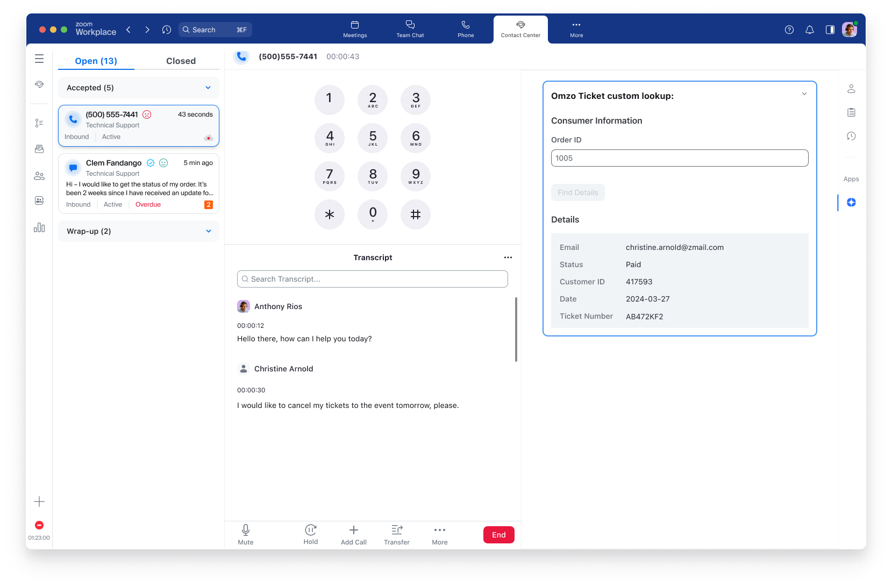This screenshot has height=588, width=892.
Task: Open the Transfer call option
Action: (x=397, y=534)
